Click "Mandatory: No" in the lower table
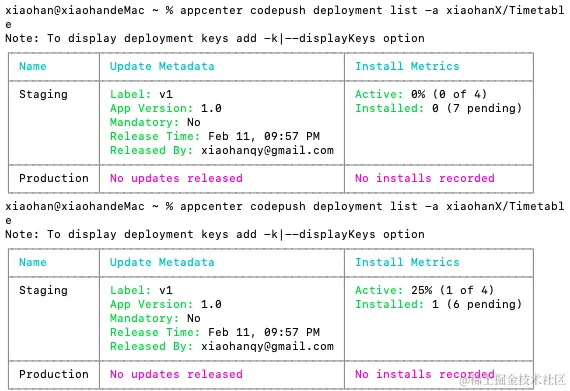 155,318
